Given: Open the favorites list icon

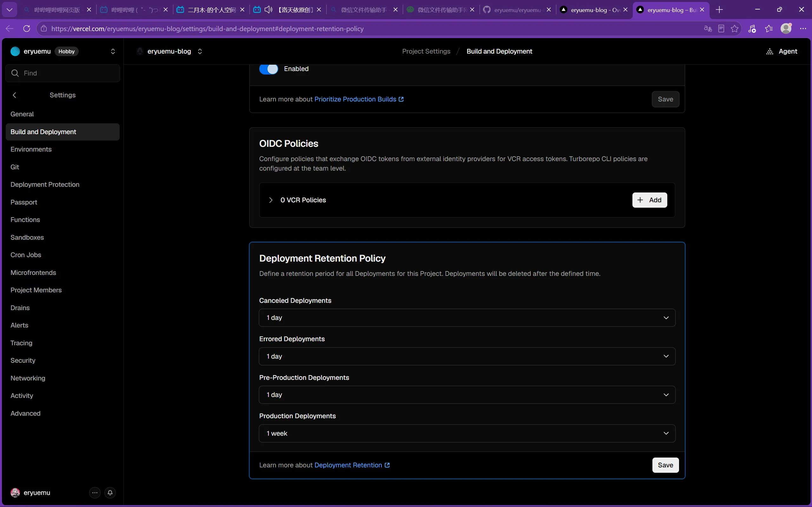Looking at the screenshot, I should 769,29.
